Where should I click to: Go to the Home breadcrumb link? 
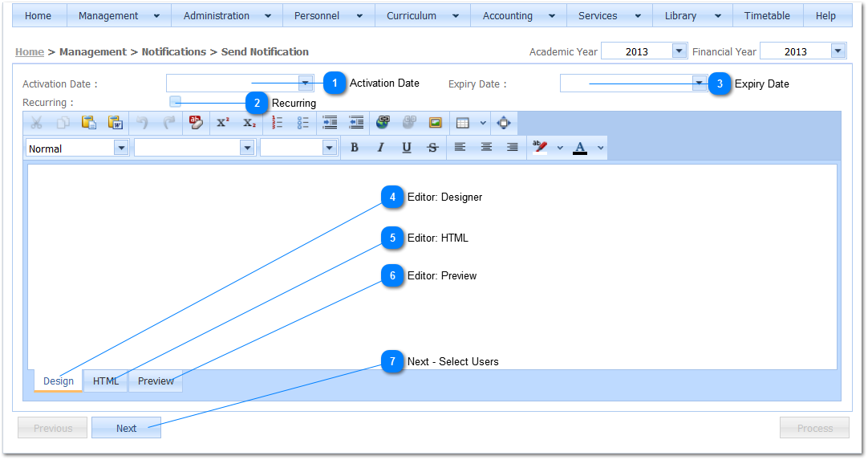pos(30,51)
